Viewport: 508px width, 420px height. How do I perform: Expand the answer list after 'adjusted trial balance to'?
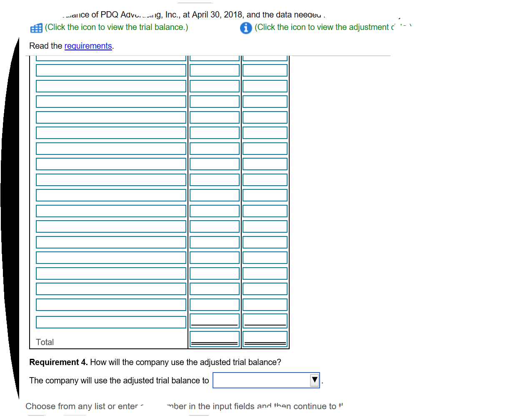[x=315, y=380]
